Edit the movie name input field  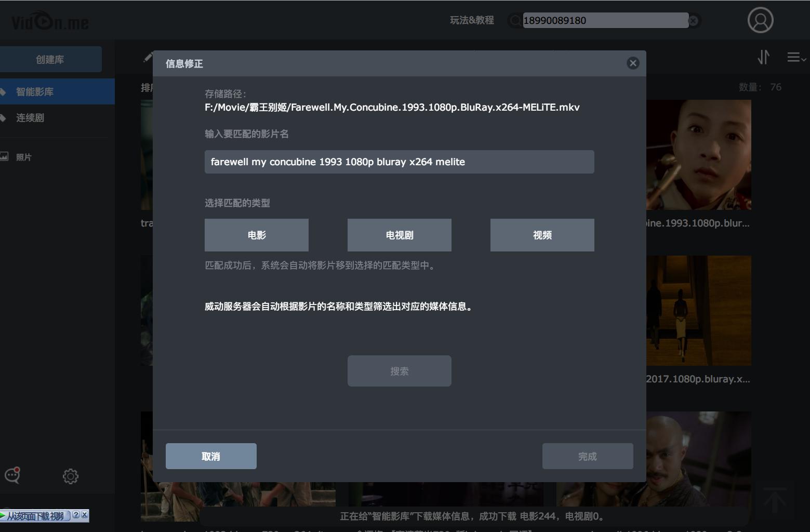click(x=399, y=162)
